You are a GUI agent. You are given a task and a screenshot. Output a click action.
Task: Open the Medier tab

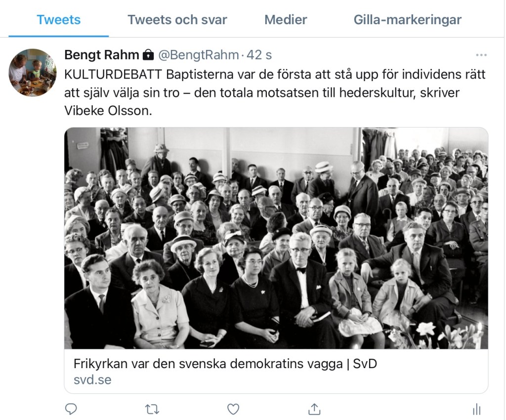point(286,20)
